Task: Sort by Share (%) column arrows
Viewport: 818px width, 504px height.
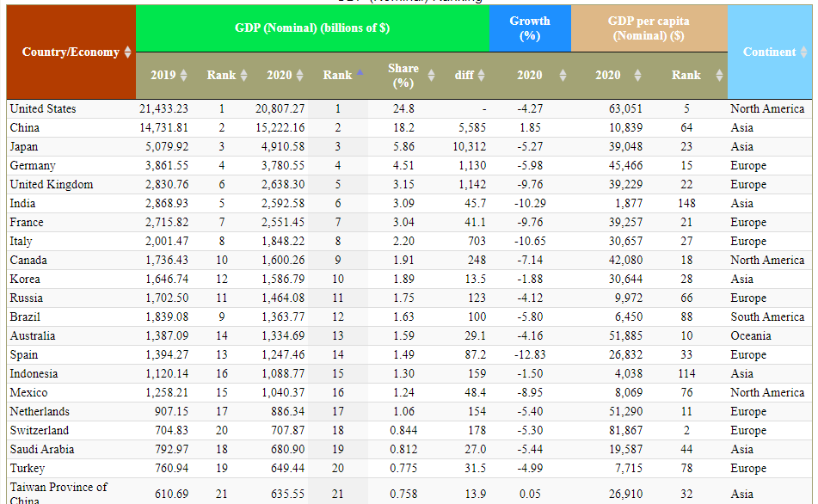Action: (431, 76)
